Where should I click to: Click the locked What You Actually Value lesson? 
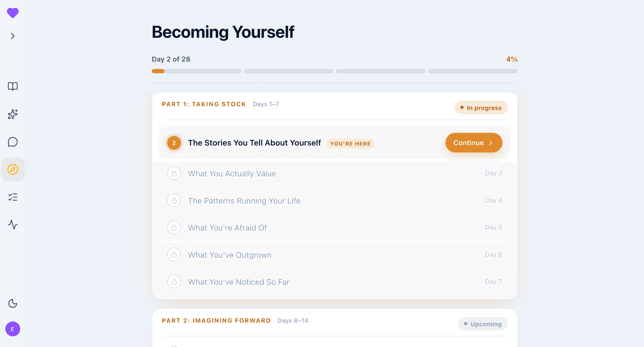(334, 173)
